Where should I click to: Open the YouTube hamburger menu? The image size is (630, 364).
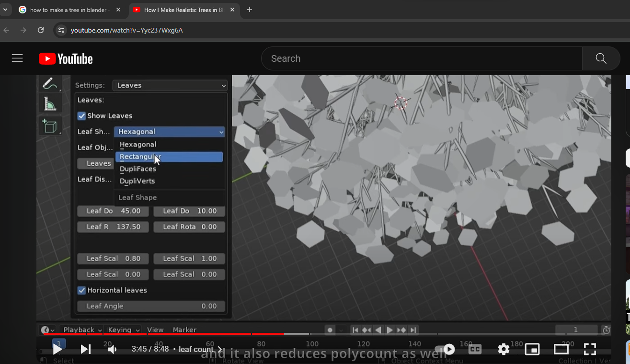17,58
